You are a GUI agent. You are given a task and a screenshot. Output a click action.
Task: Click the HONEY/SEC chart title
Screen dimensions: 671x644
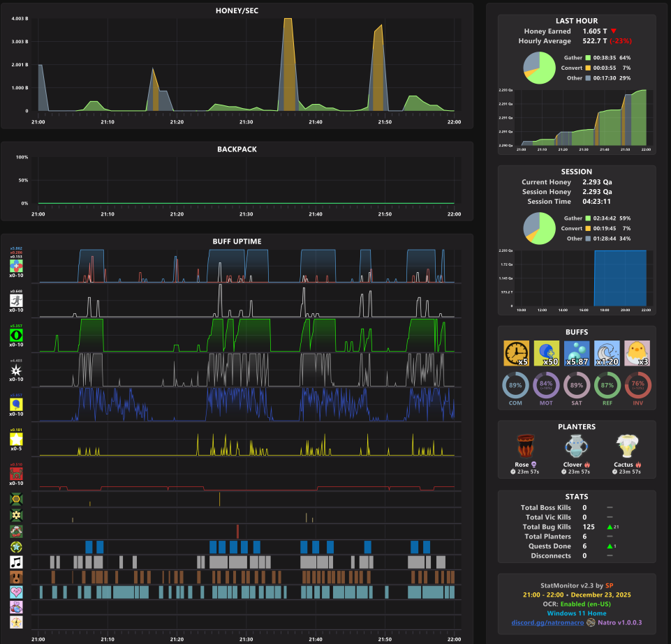[237, 10]
